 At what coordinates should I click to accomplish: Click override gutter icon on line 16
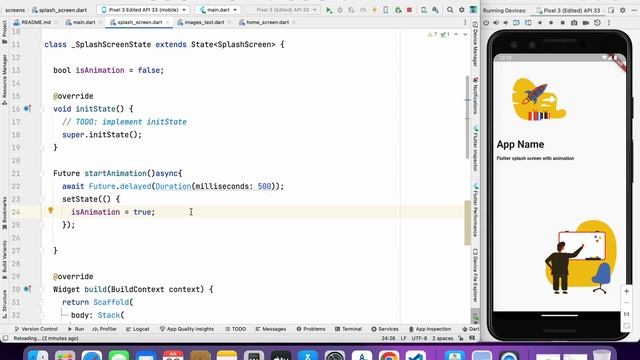click(27, 109)
